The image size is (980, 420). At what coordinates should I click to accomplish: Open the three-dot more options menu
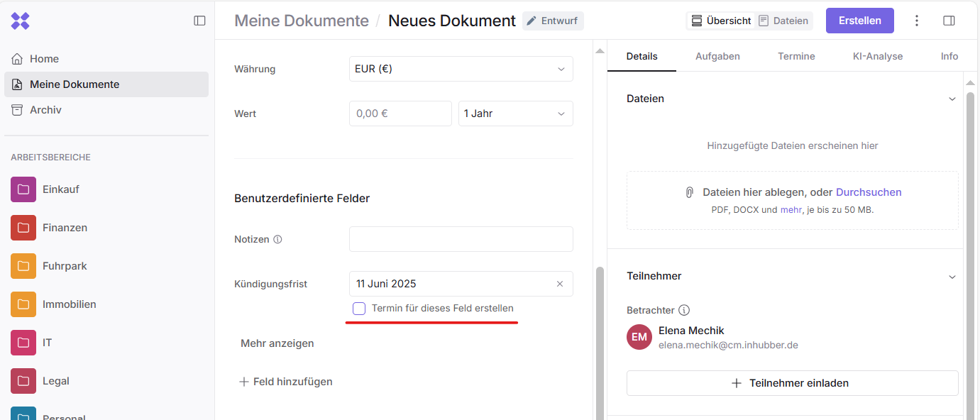click(x=917, y=21)
